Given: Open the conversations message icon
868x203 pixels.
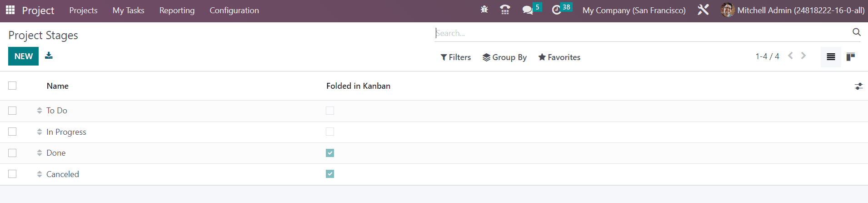Looking at the screenshot, I should [x=528, y=10].
